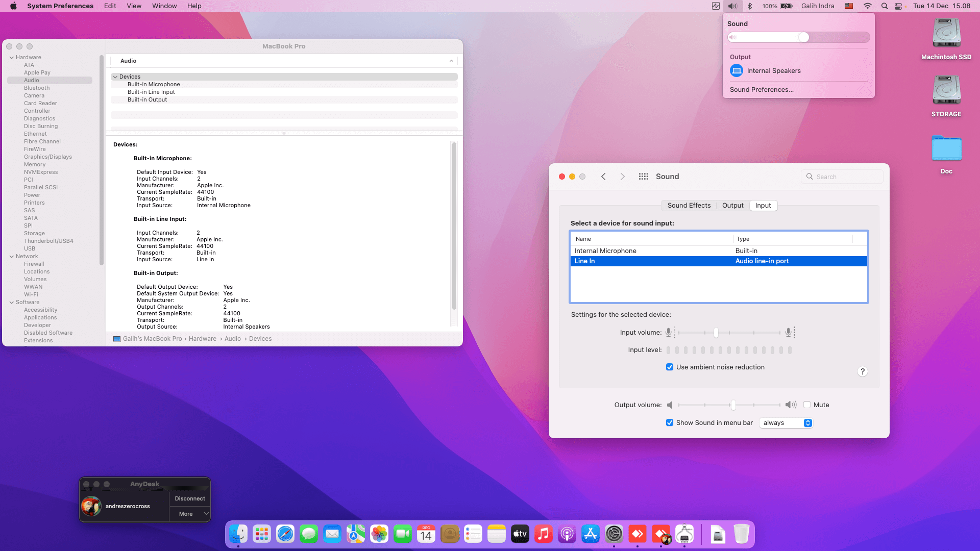Open Sound Preferences… from volume popup
The image size is (980, 551).
tap(762, 89)
